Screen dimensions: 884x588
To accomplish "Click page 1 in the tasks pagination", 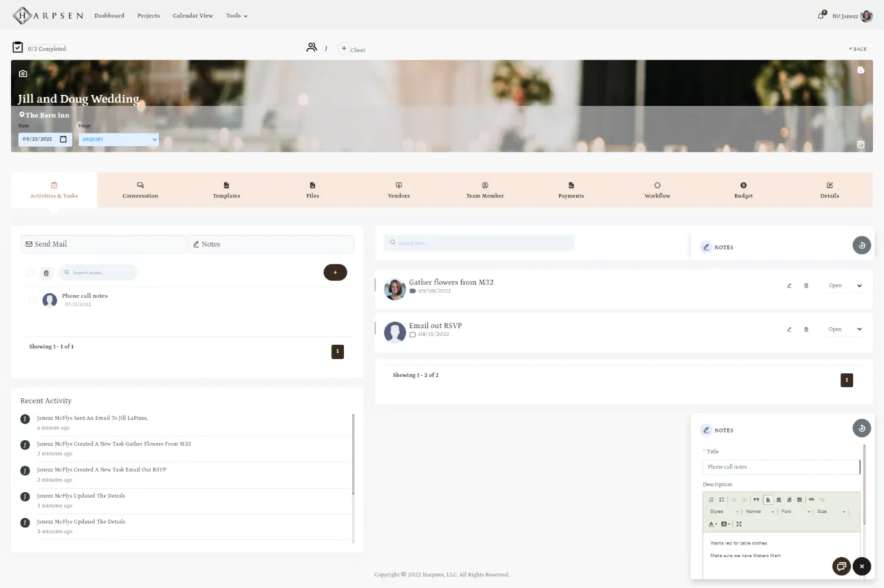I will [x=846, y=380].
